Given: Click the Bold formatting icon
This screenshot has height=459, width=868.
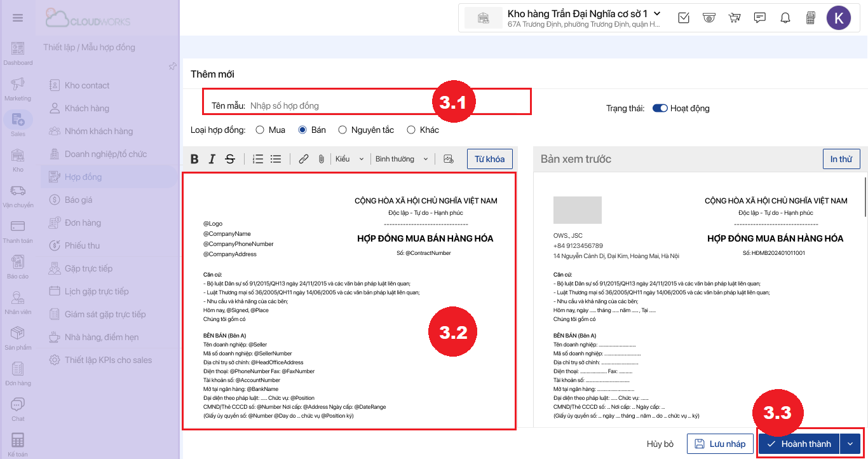Looking at the screenshot, I should [x=195, y=159].
